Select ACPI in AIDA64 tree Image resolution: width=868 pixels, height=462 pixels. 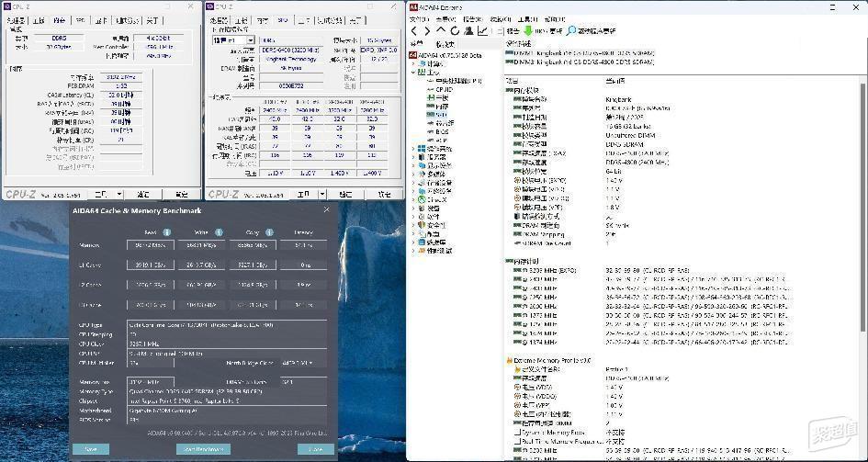pos(437,140)
